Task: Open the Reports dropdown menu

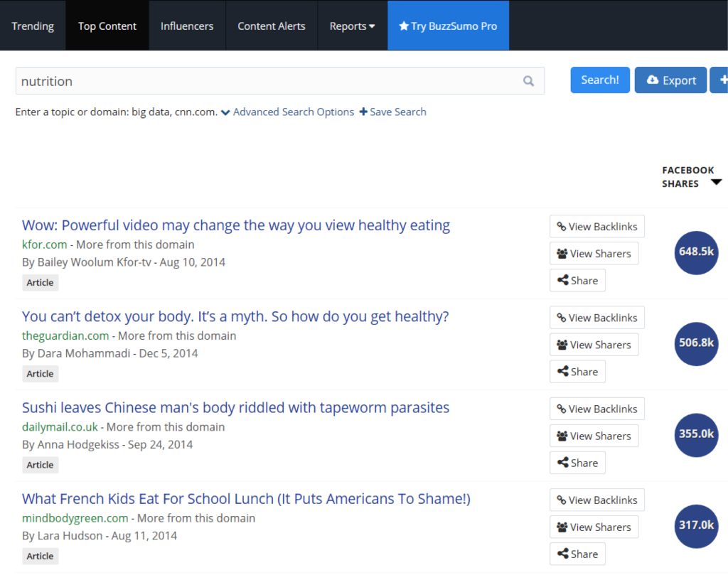Action: (353, 26)
